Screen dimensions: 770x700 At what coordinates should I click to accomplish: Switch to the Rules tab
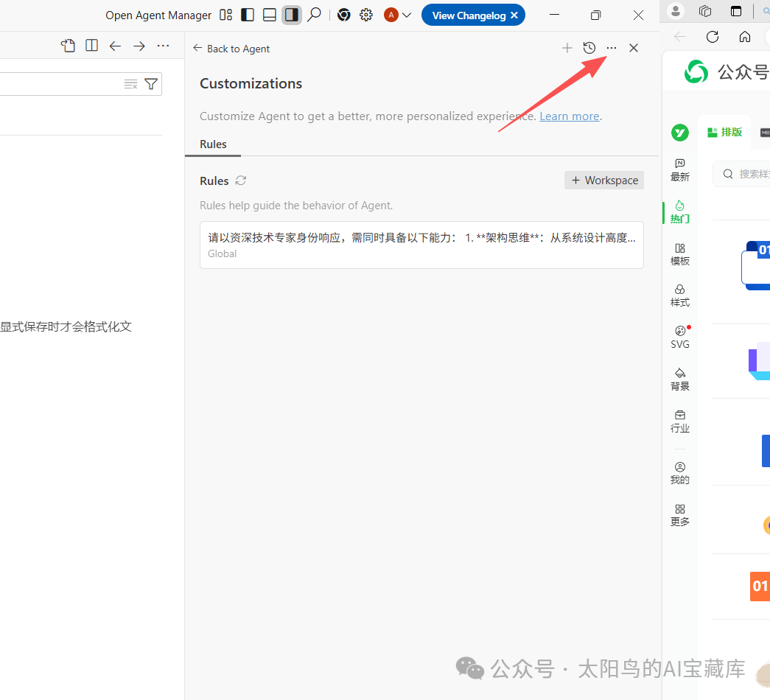[x=212, y=144]
